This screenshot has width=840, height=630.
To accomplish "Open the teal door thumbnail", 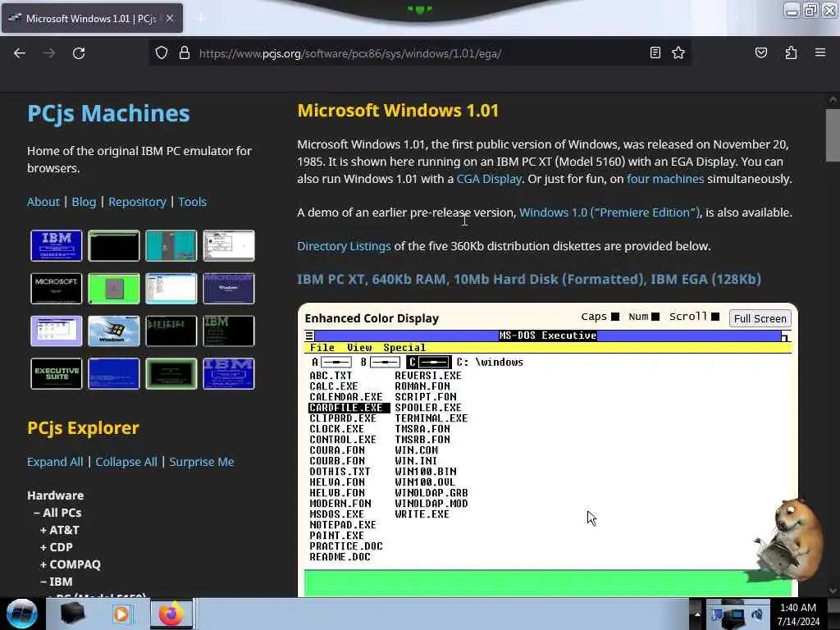I will (171, 245).
